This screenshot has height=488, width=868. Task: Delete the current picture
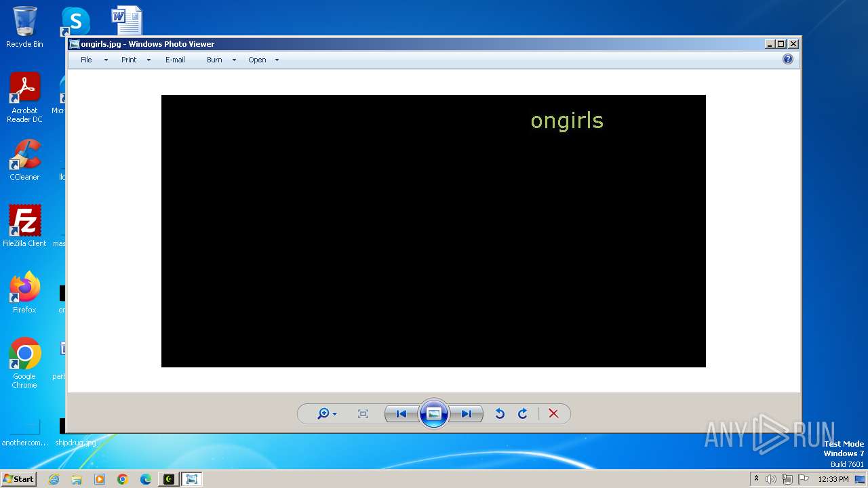click(553, 414)
